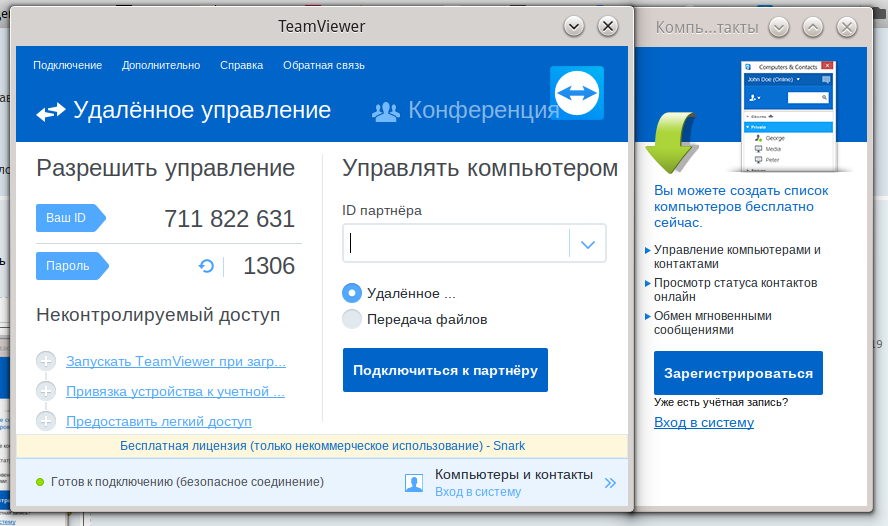
Task: Click Подключиться к партнёру button
Action: click(x=445, y=370)
